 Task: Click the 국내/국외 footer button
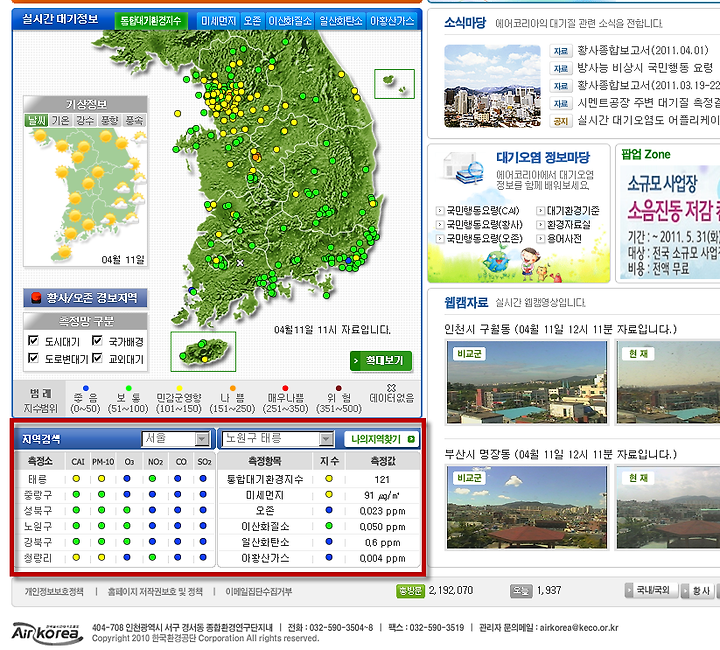[652, 590]
